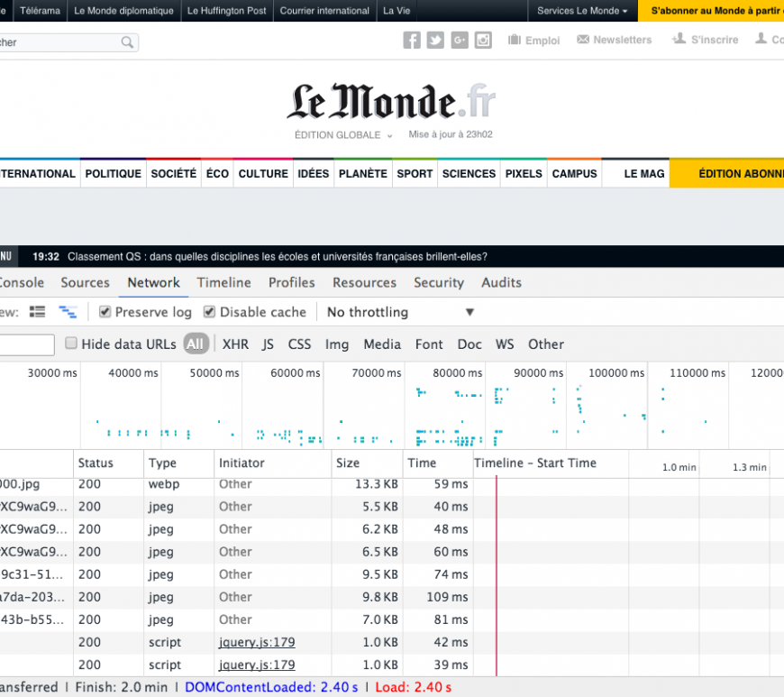Focus the site search box
This screenshot has width=784, height=697.
tap(68, 42)
